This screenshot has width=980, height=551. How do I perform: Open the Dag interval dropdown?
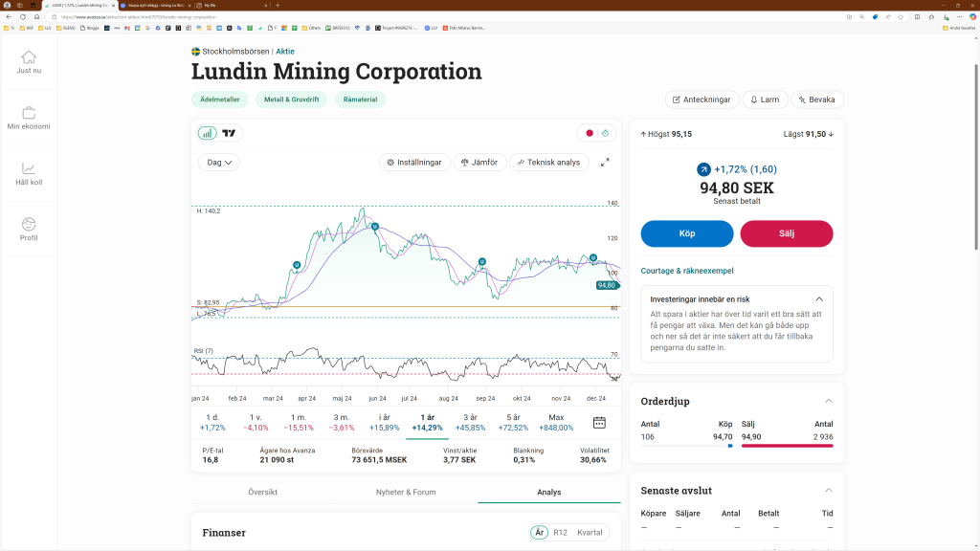point(218,163)
